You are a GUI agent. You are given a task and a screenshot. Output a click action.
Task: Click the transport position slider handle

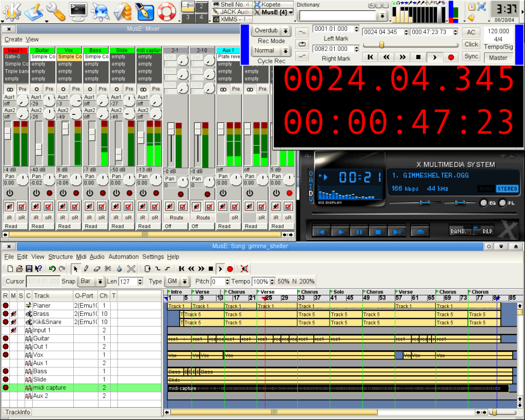point(381,45)
